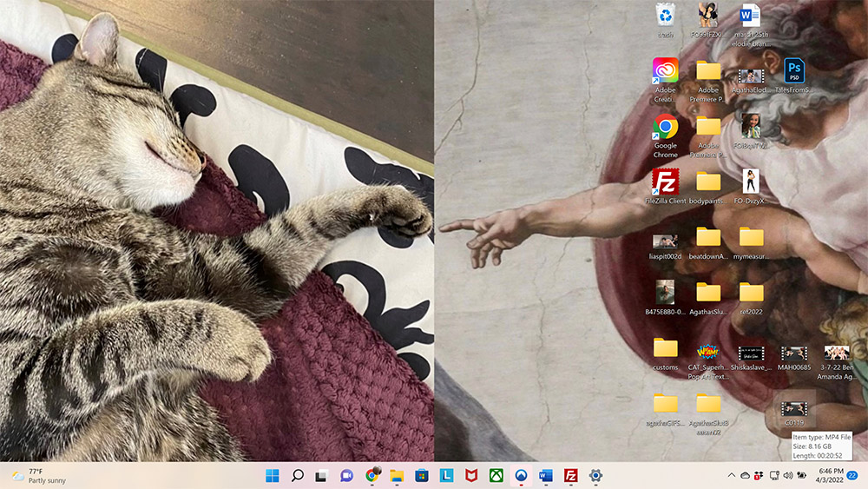Open the weather widget showing 77°F
This screenshot has width=868, height=489.
39,476
